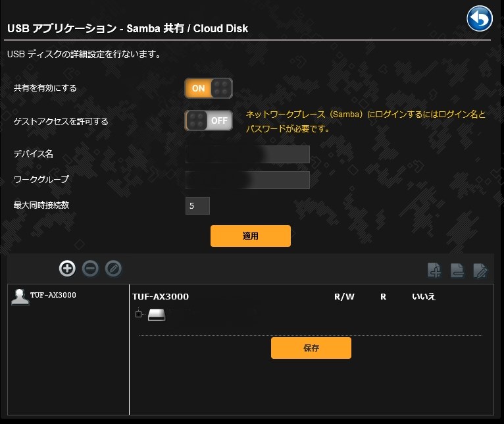Click the 適用 button

(x=251, y=236)
